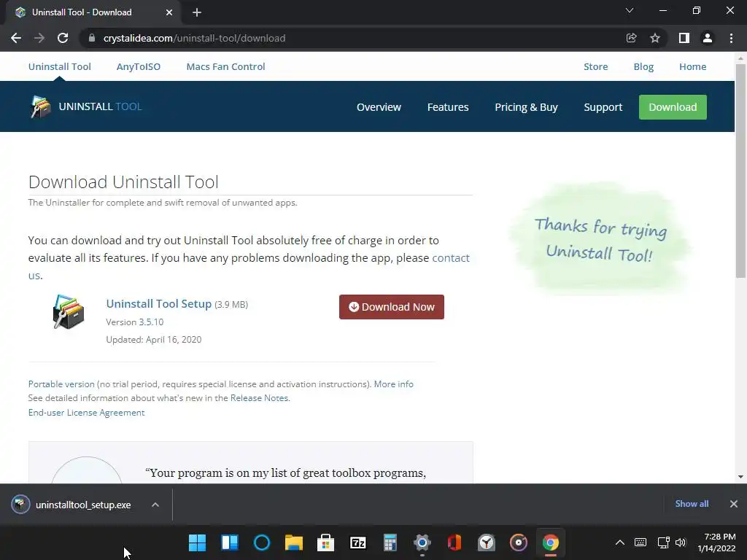Open the Release Notes link

coord(259,398)
